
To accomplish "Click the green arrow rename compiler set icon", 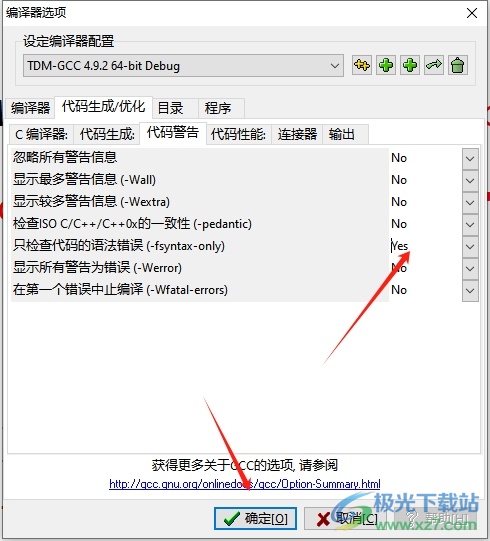I will 434,65.
